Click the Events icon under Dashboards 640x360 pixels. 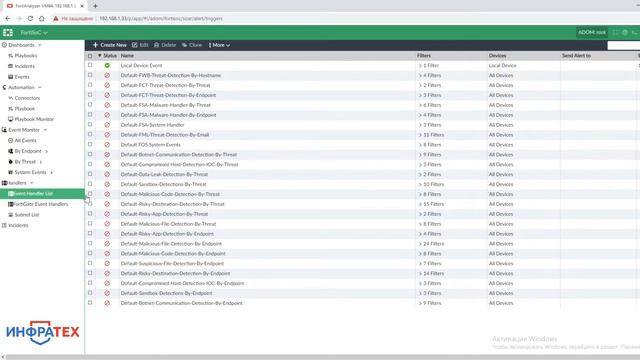pos(11,77)
